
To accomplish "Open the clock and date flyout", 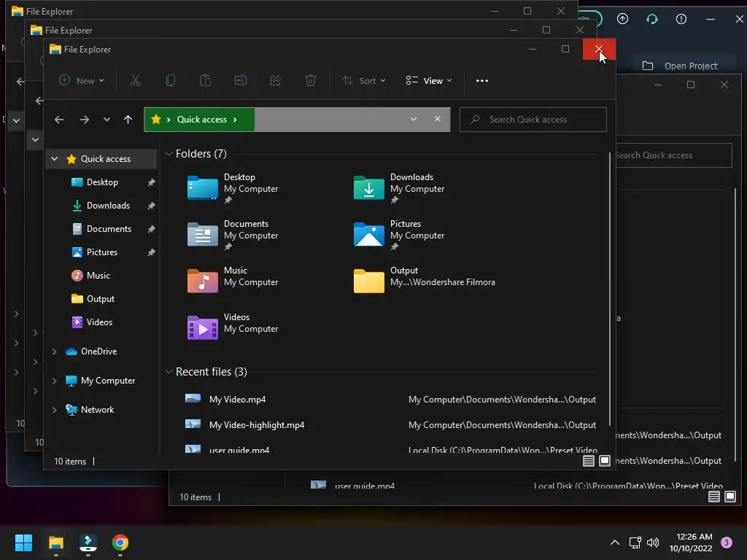I will (692, 542).
